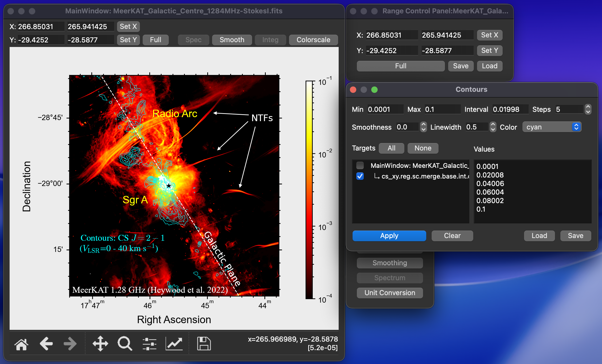Open the axes curve edit icon

[174, 344]
